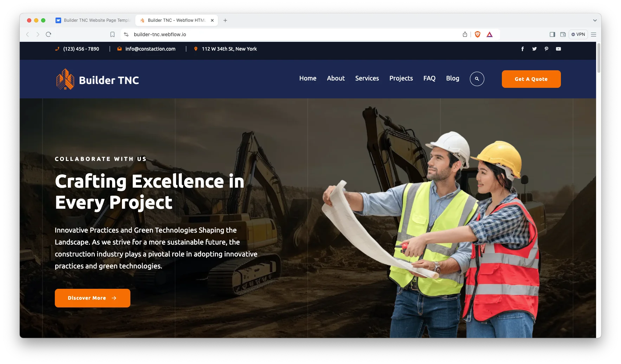Click the Get A Quote button
Image resolution: width=621 pixels, height=364 pixels.
pyautogui.click(x=531, y=79)
